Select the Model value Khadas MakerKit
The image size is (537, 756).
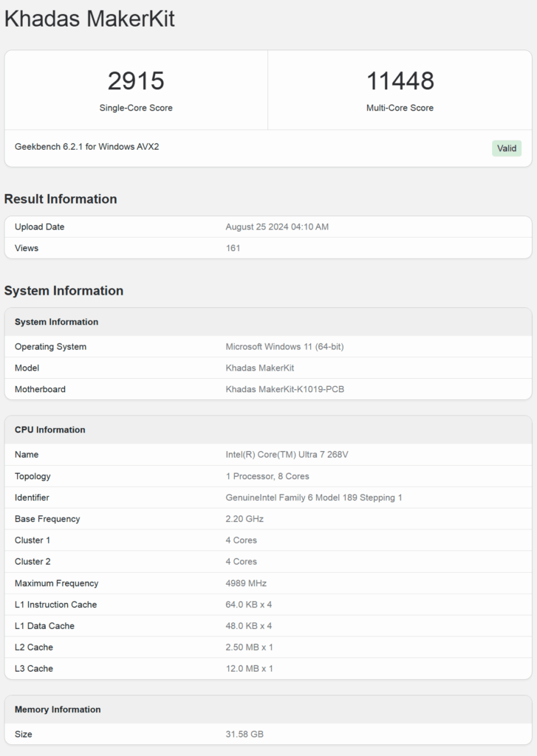tap(259, 368)
